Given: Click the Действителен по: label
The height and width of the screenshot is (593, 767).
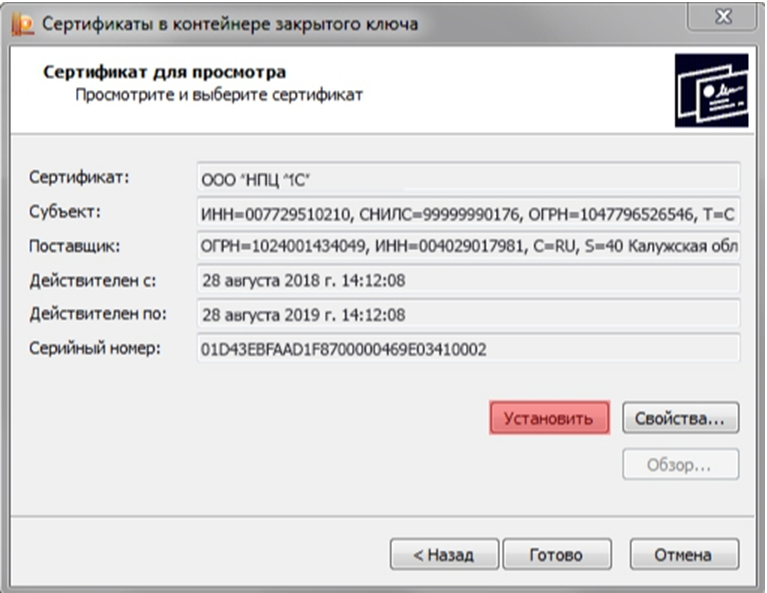Looking at the screenshot, I should click(98, 314).
